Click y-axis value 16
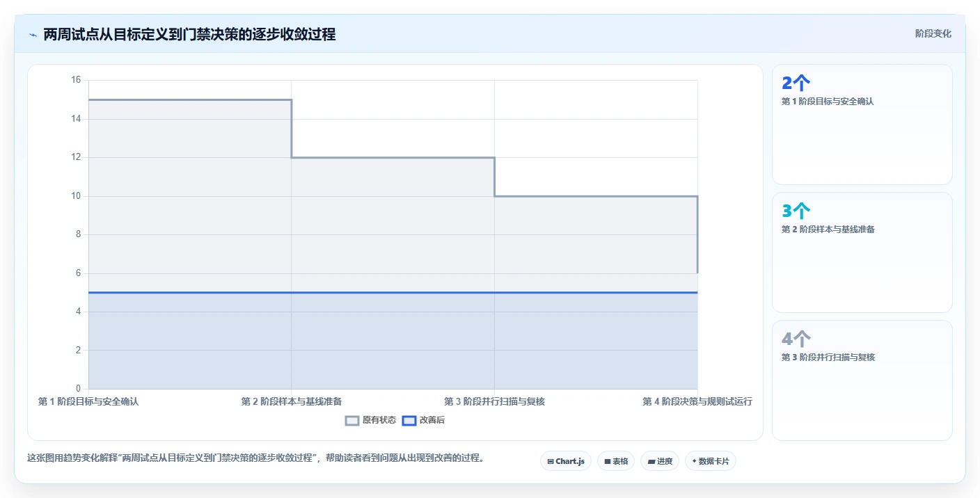Image resolution: width=980 pixels, height=498 pixels. [76, 80]
